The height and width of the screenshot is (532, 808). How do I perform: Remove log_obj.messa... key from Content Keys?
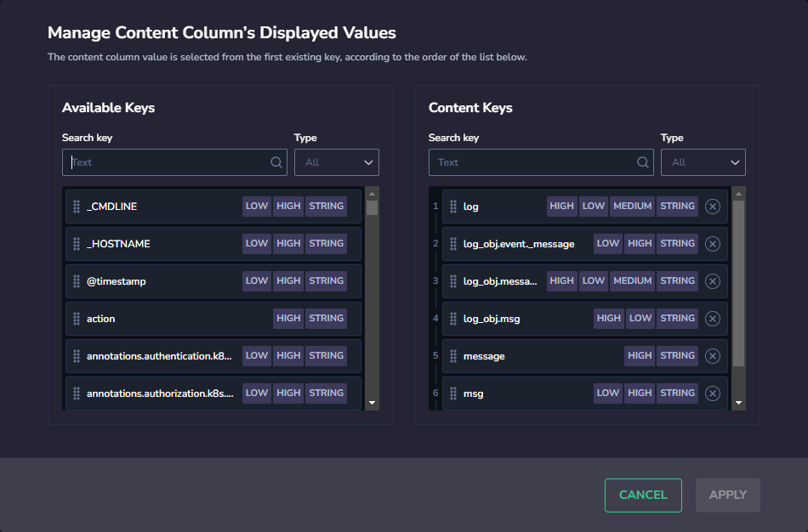pos(713,281)
